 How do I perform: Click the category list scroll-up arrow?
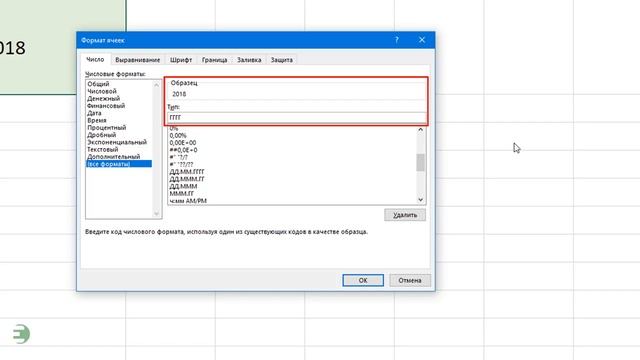[x=156, y=85]
